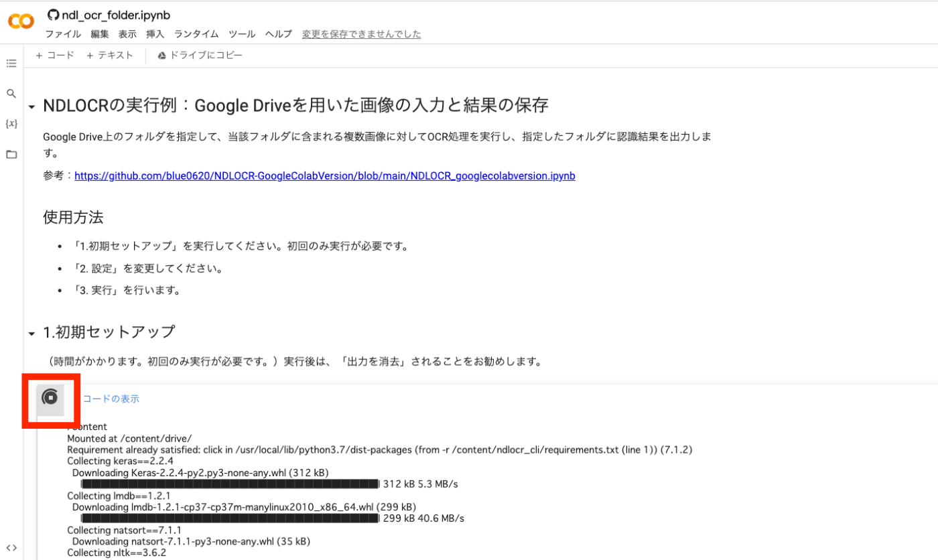Image resolution: width=938 pixels, height=560 pixels.
Task: Click the output line Mounted at /content/drive/
Action: [129, 438]
